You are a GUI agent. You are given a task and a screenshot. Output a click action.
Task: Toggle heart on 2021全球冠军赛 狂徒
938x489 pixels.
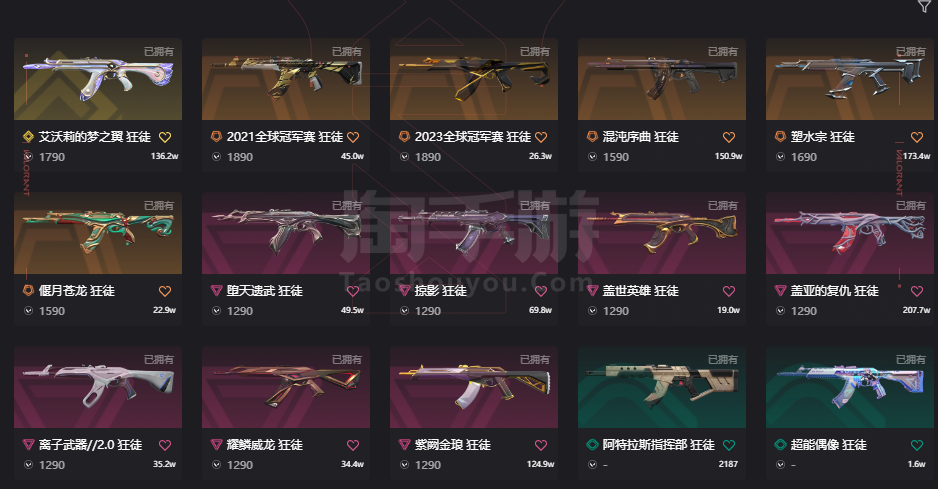353,137
